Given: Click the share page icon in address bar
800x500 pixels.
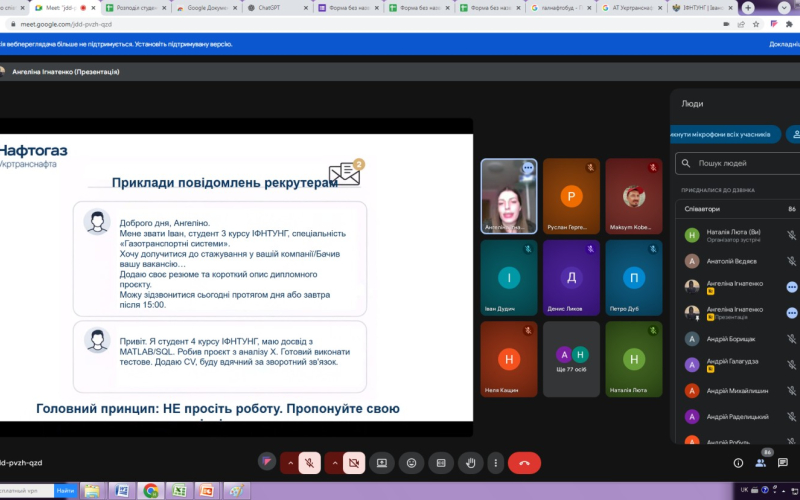Looking at the screenshot, I should coord(741,24).
